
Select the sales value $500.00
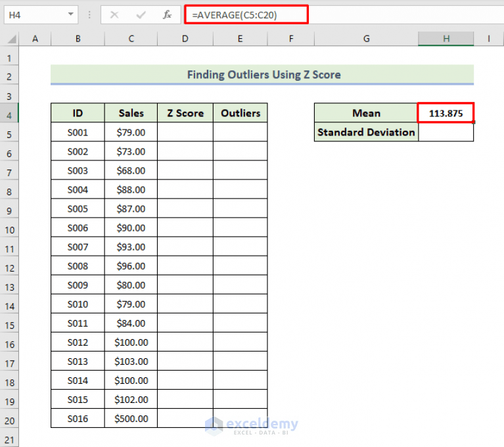pyautogui.click(x=131, y=418)
